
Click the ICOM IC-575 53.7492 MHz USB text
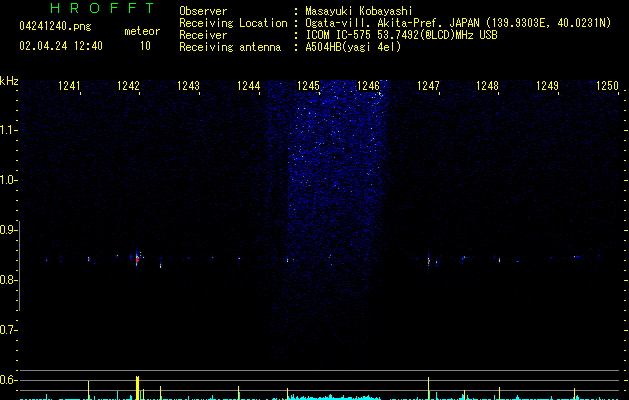[x=401, y=35]
